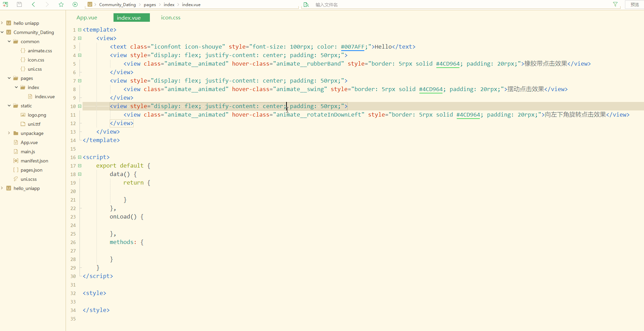Click the file search icon beside the filename box
Image resolution: width=644 pixels, height=331 pixels.
[x=306, y=4]
